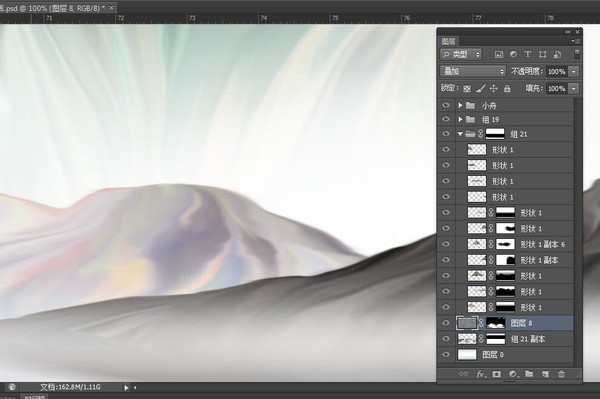Click the adjustment layer filter icon
This screenshot has height=399, width=600.
[513, 54]
